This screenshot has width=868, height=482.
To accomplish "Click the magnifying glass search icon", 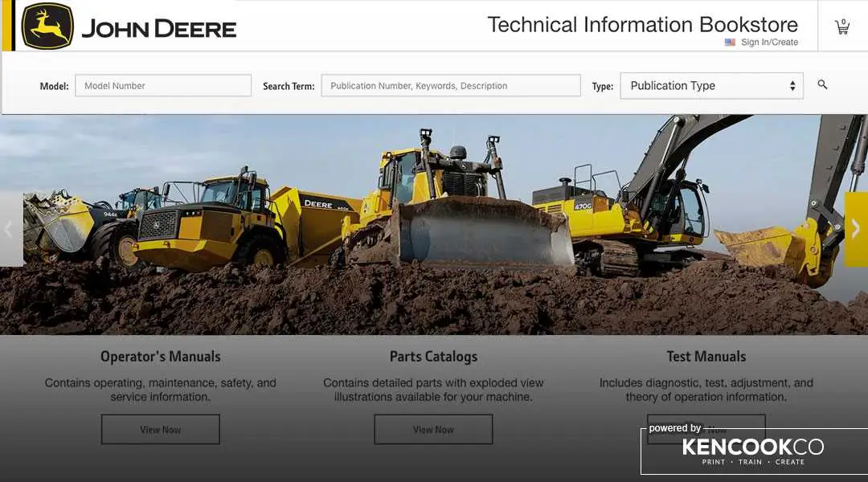I will pyautogui.click(x=823, y=84).
